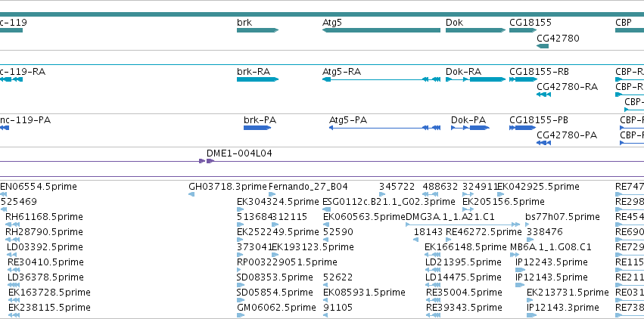This screenshot has height=319, width=644.
Task: Click the Dok-RA transcript feature
Action: (475, 79)
